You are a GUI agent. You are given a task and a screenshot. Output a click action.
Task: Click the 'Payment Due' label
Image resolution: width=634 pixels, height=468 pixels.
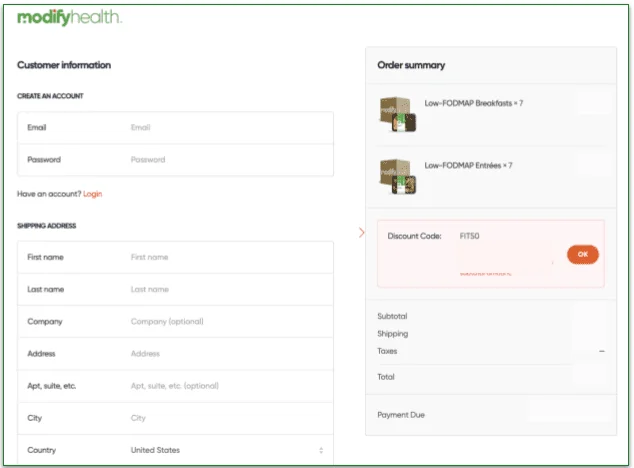pyautogui.click(x=401, y=415)
